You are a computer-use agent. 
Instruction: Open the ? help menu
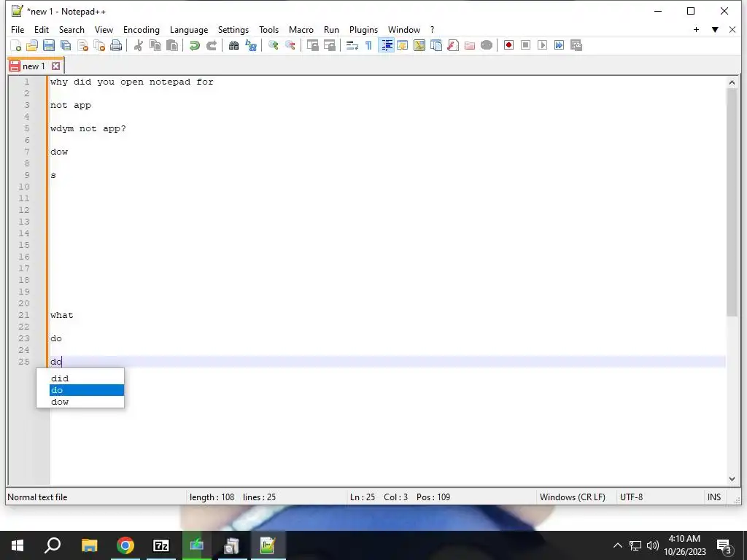432,29
